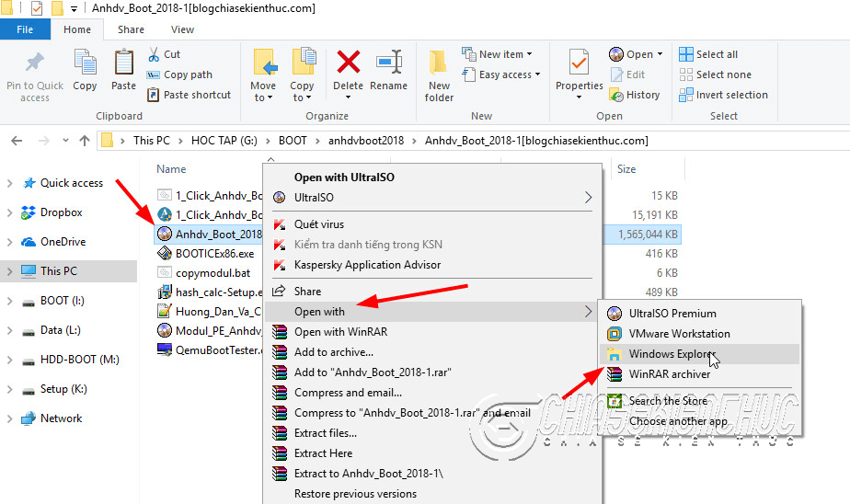Screen dimensions: 850x504
Task: Click History in the Open group
Action: tap(635, 95)
